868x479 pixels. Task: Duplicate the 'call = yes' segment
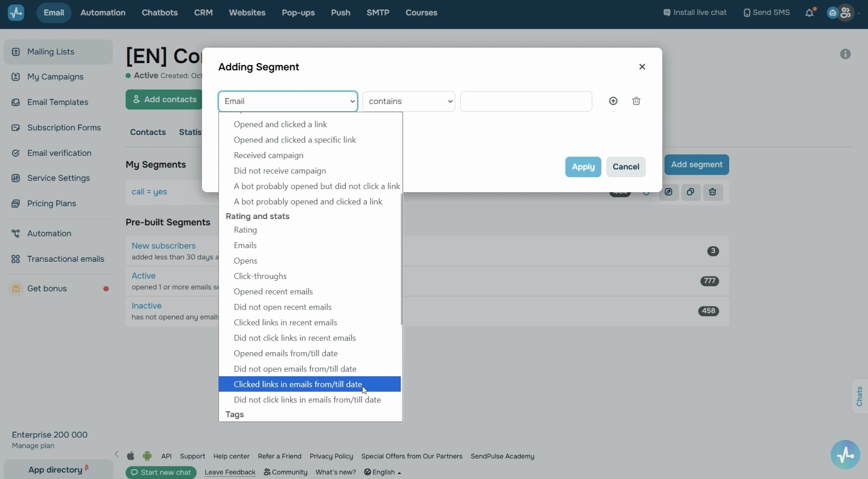pyautogui.click(x=690, y=192)
